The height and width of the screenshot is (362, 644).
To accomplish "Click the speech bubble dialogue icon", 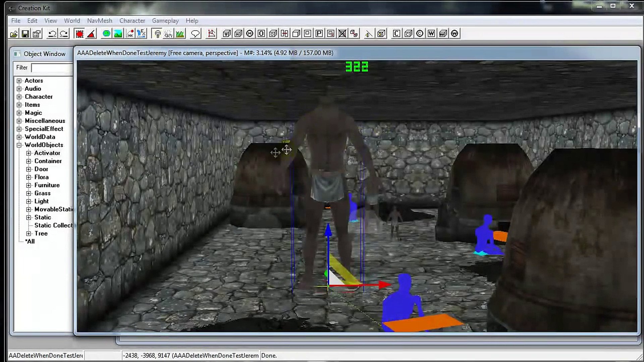I will click(x=195, y=34).
